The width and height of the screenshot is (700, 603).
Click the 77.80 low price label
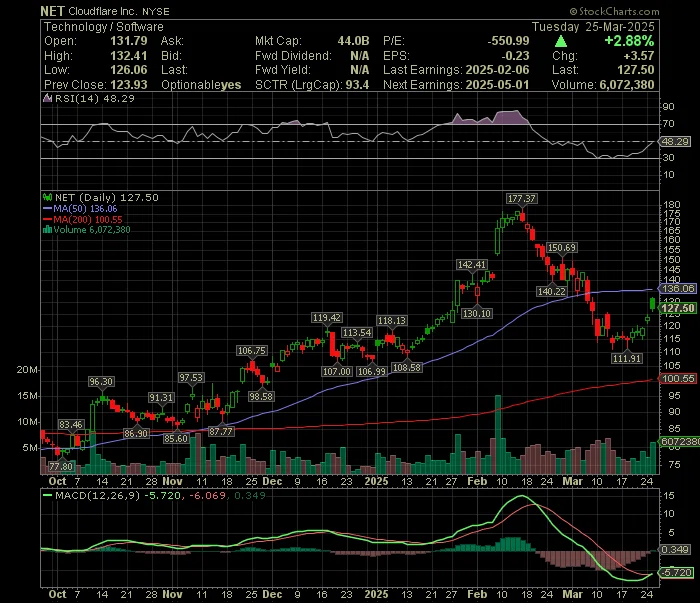pos(61,466)
